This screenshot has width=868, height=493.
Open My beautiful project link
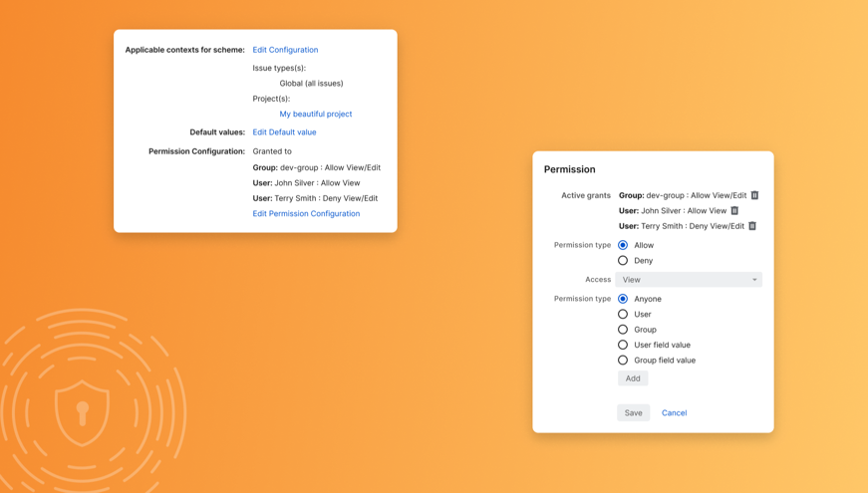click(x=315, y=114)
